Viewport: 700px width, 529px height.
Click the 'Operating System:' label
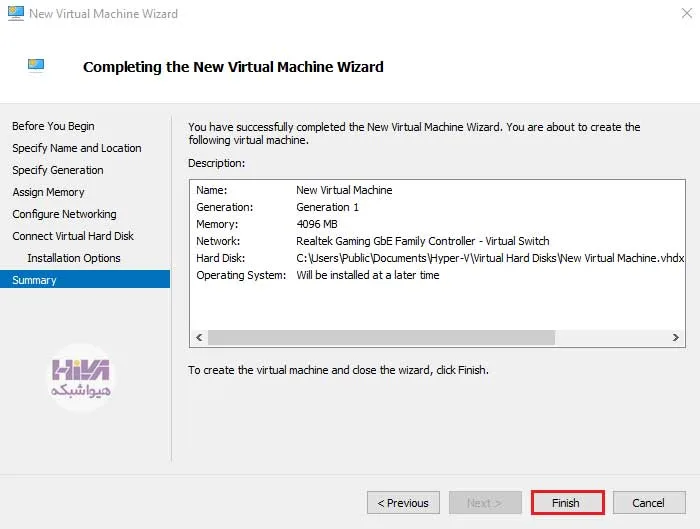click(241, 275)
